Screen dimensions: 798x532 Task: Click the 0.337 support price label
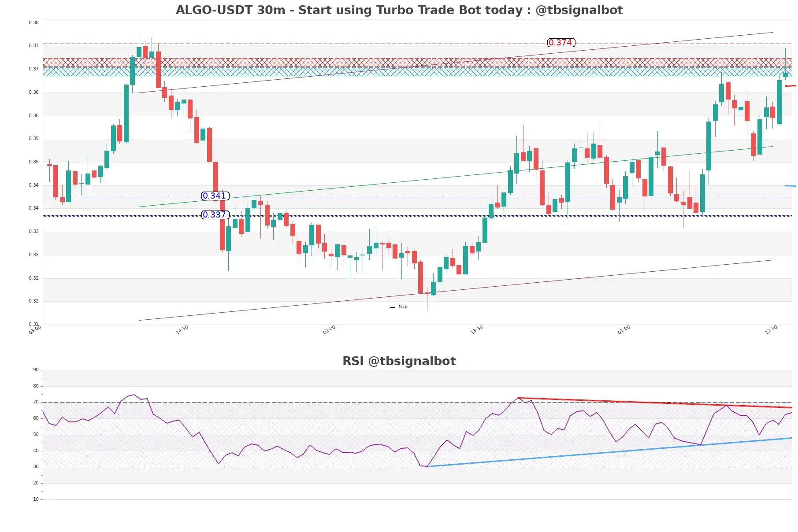[215, 215]
